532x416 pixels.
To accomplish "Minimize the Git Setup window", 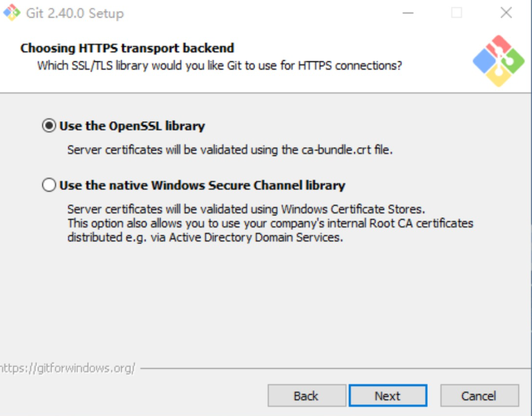I will point(408,13).
